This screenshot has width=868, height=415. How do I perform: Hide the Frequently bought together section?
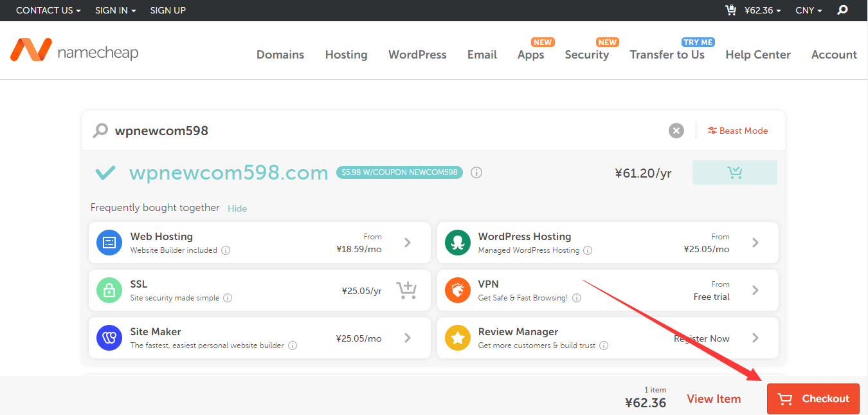click(x=237, y=208)
